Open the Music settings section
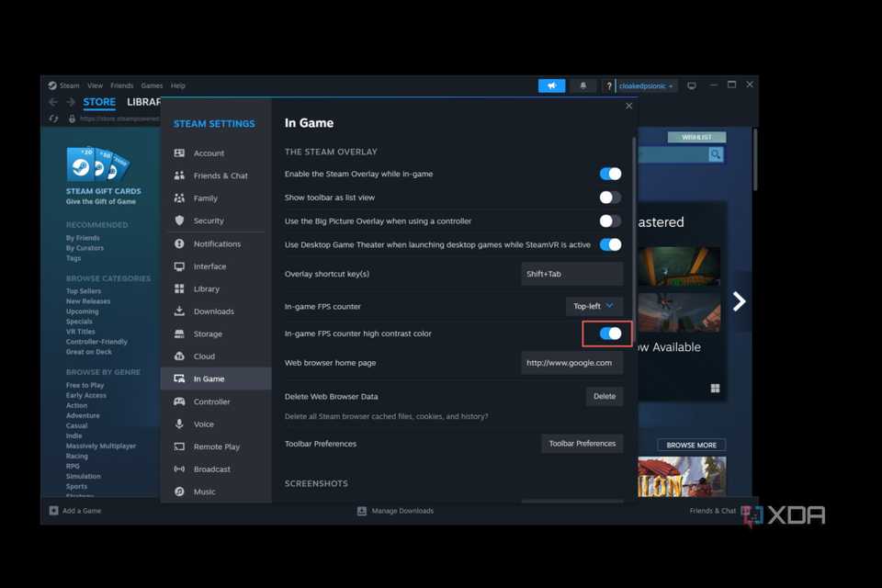Screen dimensions: 882x588 pyautogui.click(x=204, y=492)
